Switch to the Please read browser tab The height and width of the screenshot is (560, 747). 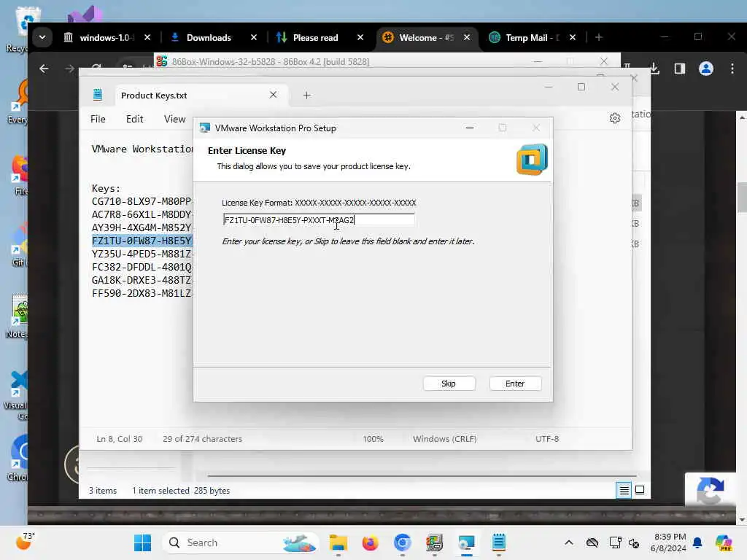coord(315,38)
